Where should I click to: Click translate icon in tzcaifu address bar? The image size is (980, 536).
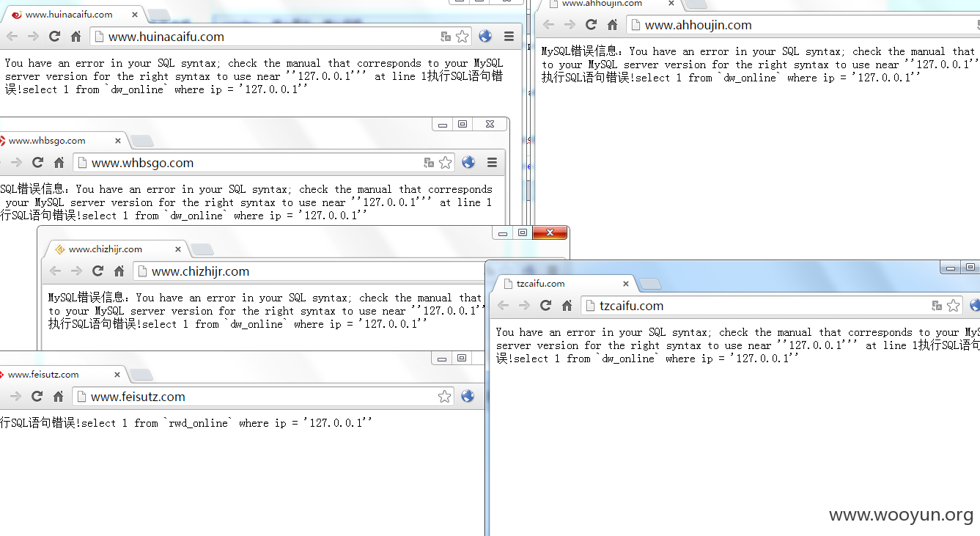[937, 306]
